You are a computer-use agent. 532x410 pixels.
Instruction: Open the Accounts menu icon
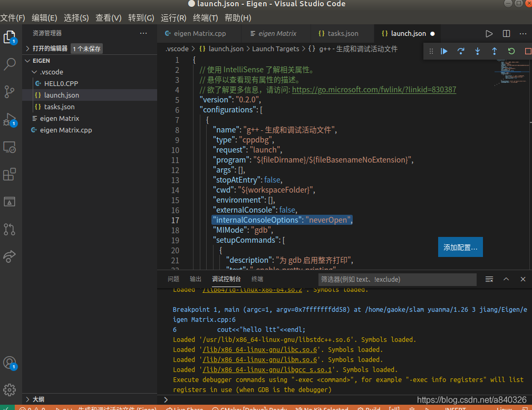(9, 363)
